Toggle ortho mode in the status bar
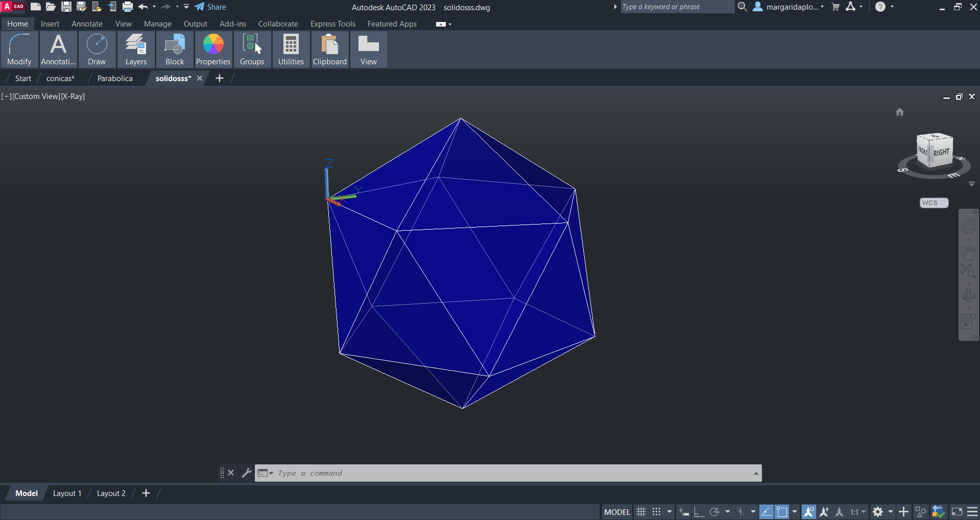The width and height of the screenshot is (980, 520). [x=699, y=512]
